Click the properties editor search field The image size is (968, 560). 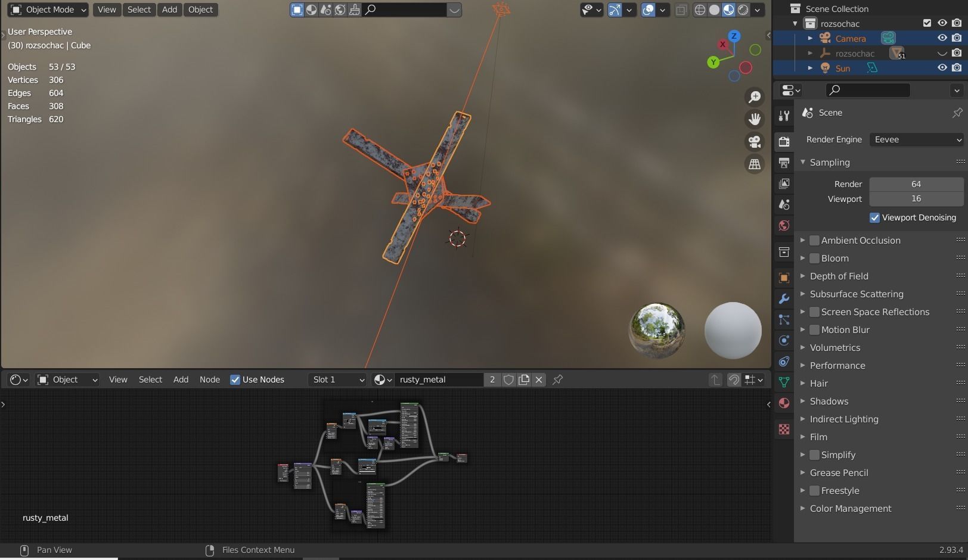coord(868,90)
